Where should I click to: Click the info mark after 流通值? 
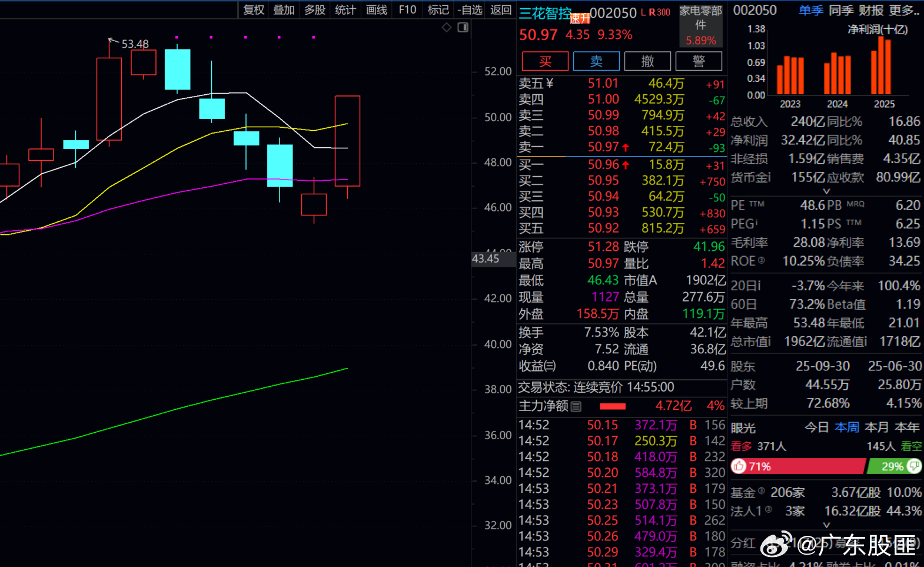[866, 341]
